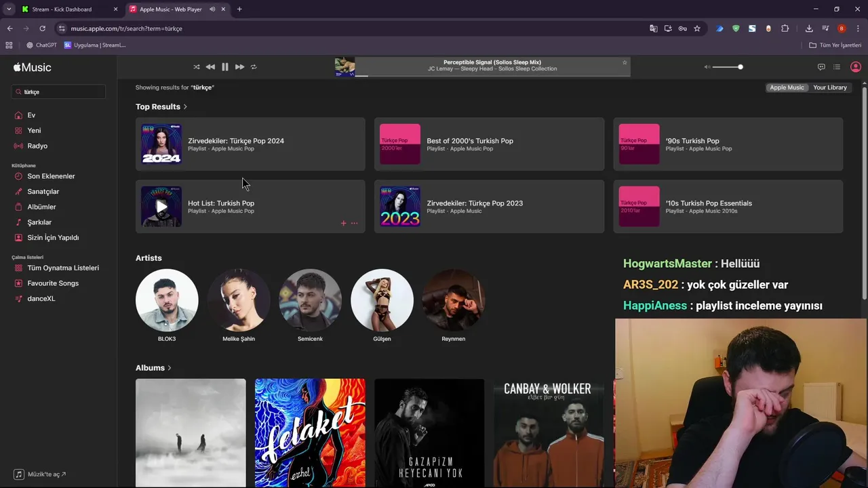Expand the Albums section chevron
Viewport: 868px width, 488px height.
tap(170, 368)
